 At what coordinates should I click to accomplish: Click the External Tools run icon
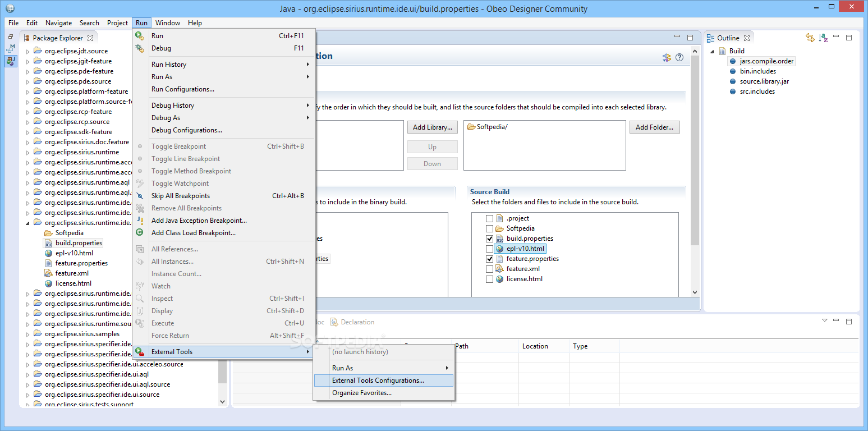tap(140, 351)
